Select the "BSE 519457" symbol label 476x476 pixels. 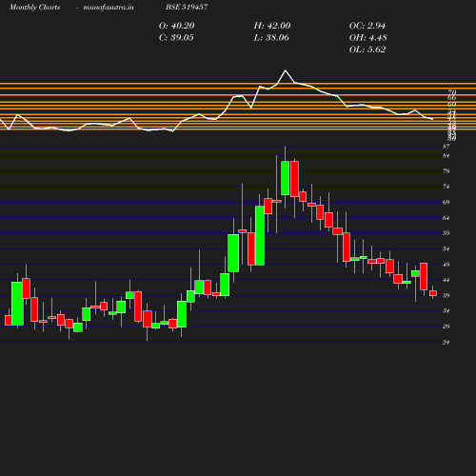tap(187, 7)
